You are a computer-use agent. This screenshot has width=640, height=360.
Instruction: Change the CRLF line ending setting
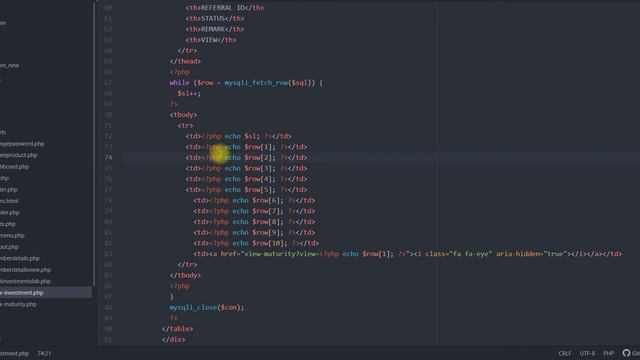(565, 353)
